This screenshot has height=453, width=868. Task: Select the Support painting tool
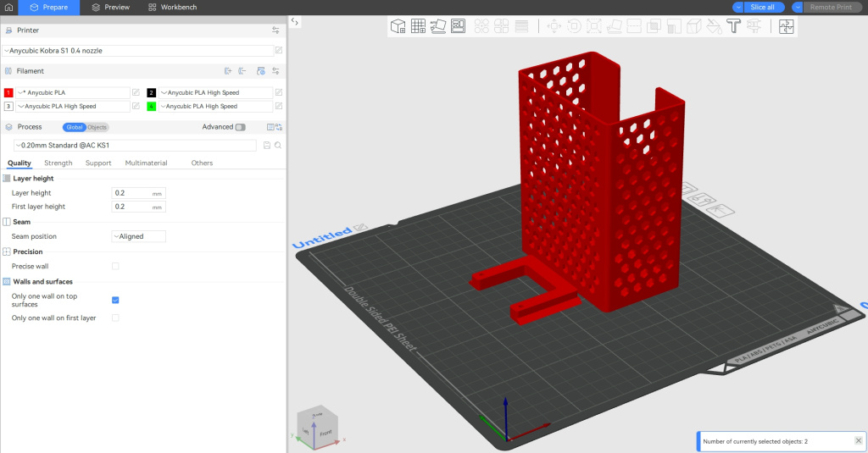coord(674,26)
